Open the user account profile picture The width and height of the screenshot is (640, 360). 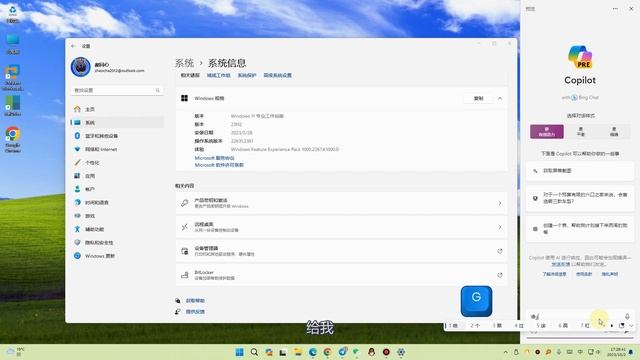(x=80, y=67)
